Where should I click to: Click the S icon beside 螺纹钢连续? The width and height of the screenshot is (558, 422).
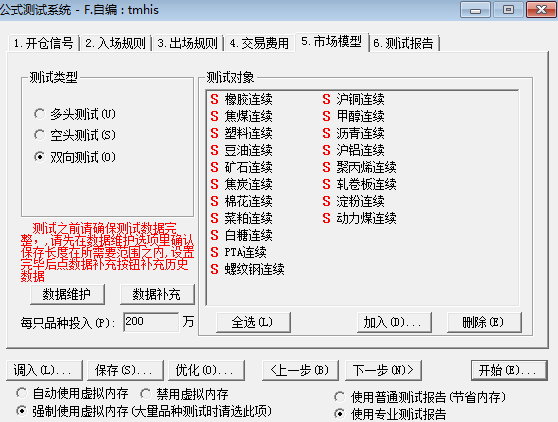[214, 269]
